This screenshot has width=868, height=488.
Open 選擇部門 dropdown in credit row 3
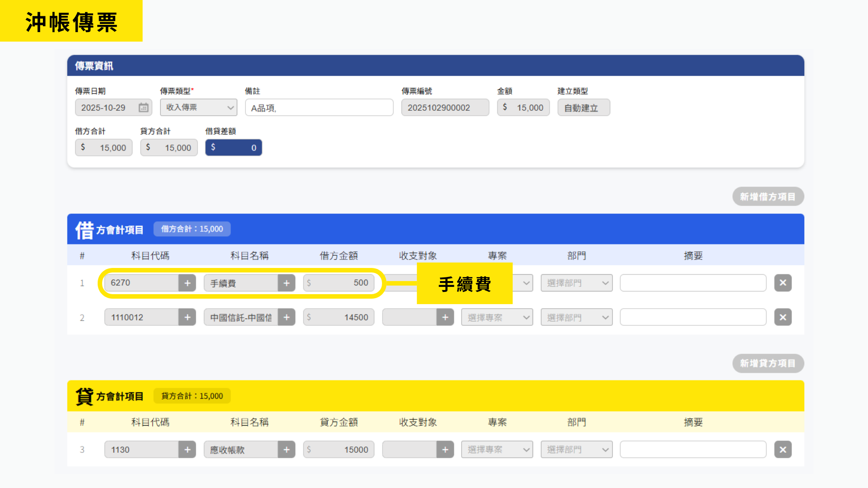[576, 450]
